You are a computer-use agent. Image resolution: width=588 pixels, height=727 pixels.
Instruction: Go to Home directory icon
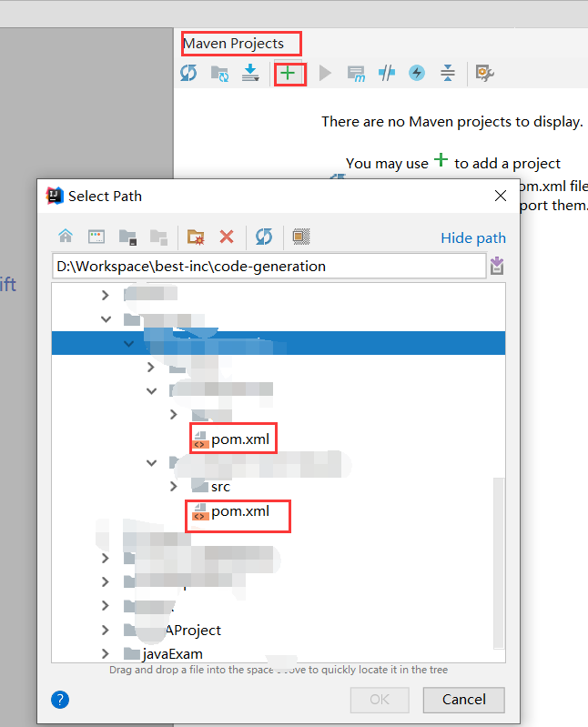(x=66, y=237)
